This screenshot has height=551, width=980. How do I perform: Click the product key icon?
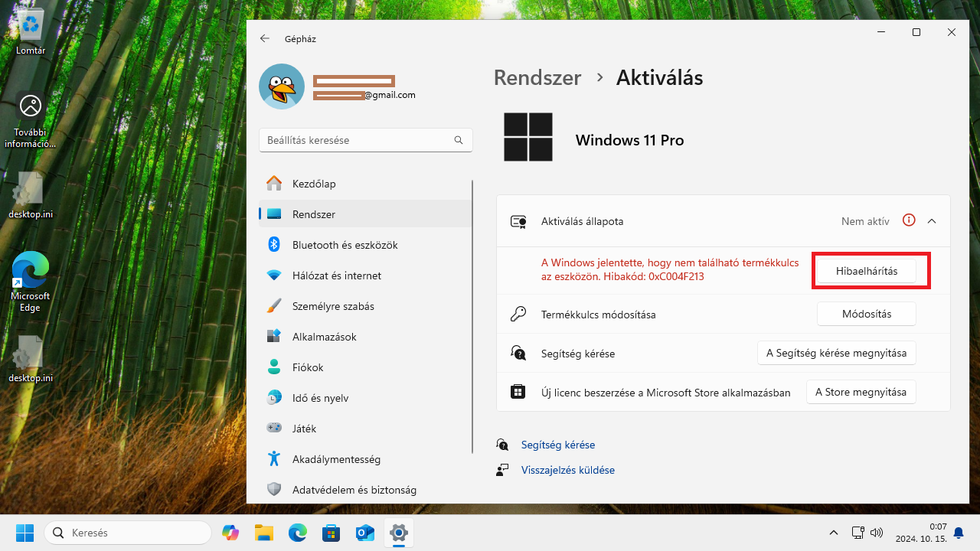point(518,315)
